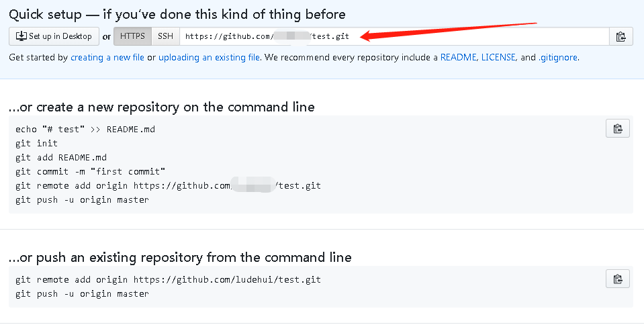The image size is (644, 331).
Task: Click the Set up in Desktop button
Action: pyautogui.click(x=54, y=36)
